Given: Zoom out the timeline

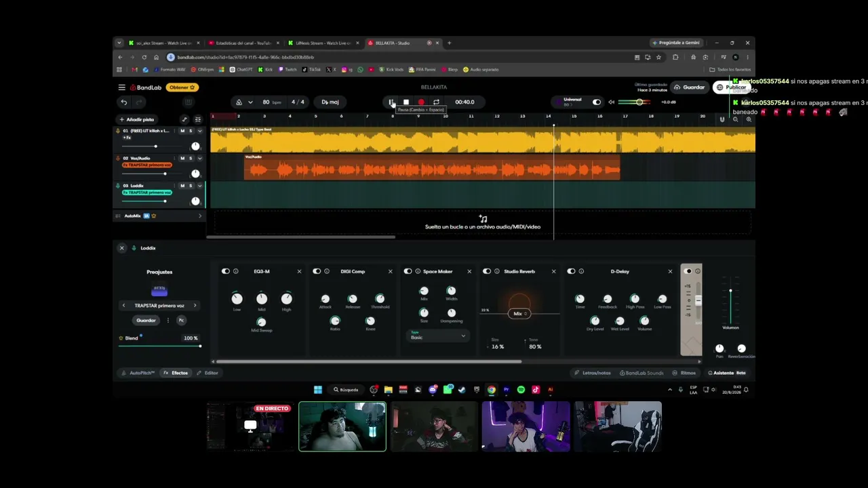Looking at the screenshot, I should pyautogui.click(x=736, y=119).
